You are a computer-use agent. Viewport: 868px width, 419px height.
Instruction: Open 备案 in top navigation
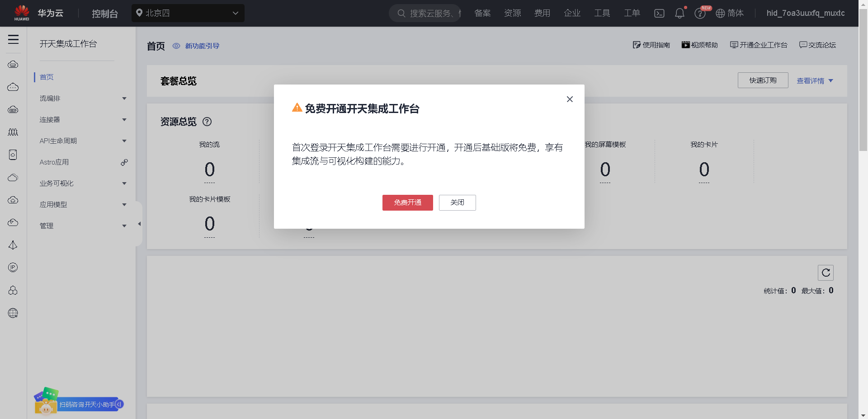pos(482,13)
